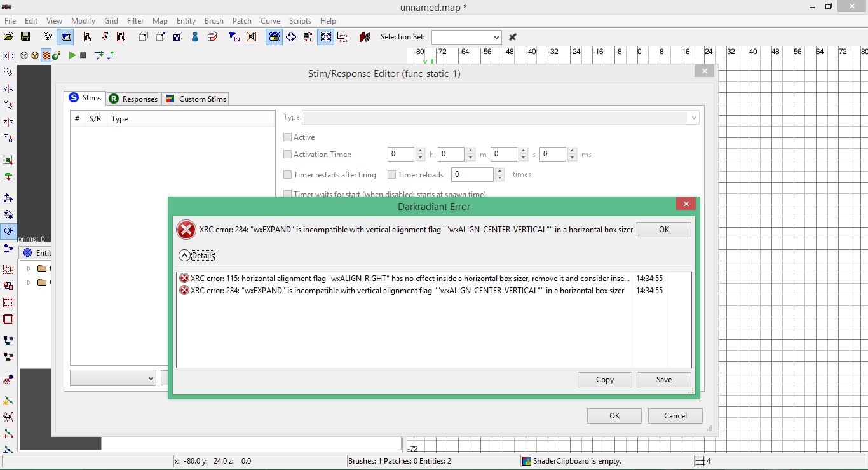This screenshot has height=470, width=868.
Task: Click the X-axis flip icon in toolbar
Action: [8, 56]
